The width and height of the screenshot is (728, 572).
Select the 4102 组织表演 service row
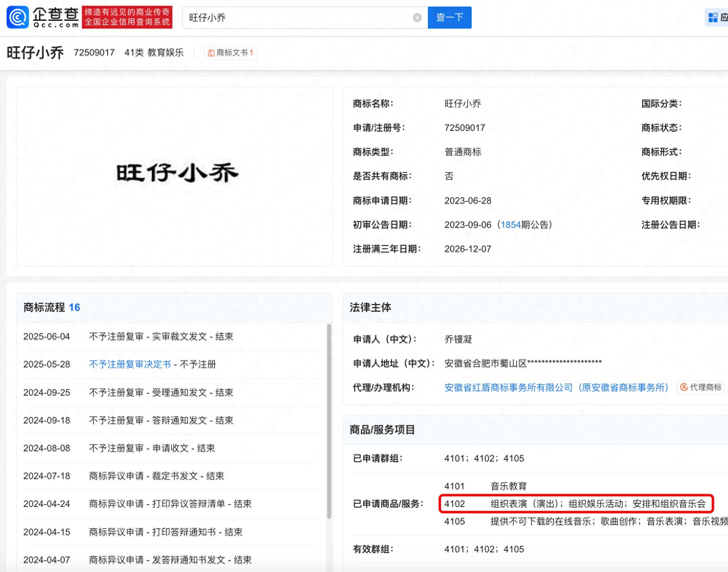click(x=575, y=504)
